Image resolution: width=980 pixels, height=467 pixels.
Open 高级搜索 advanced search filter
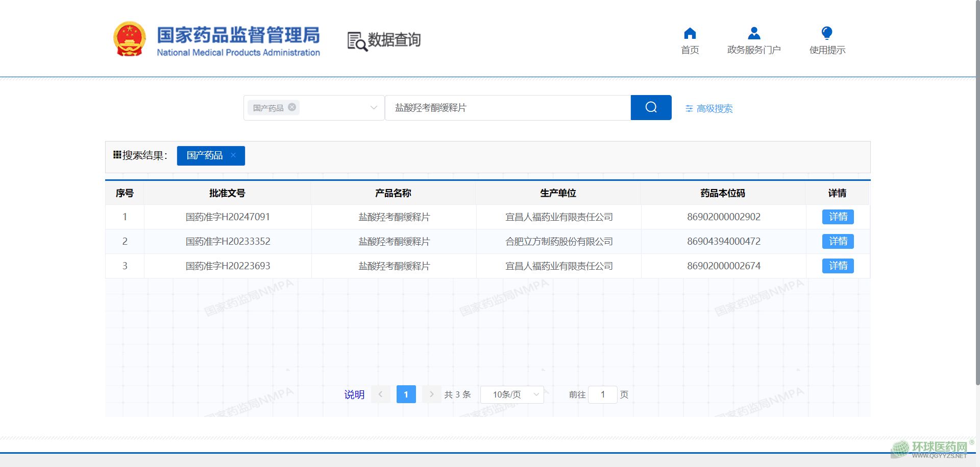click(x=709, y=108)
